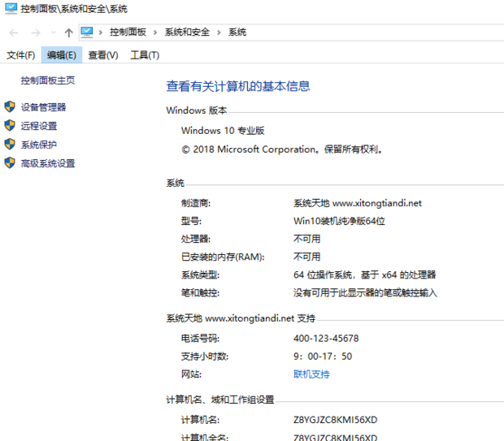Click phone number 400-123-45678
The width and height of the screenshot is (504, 441).
(x=326, y=338)
